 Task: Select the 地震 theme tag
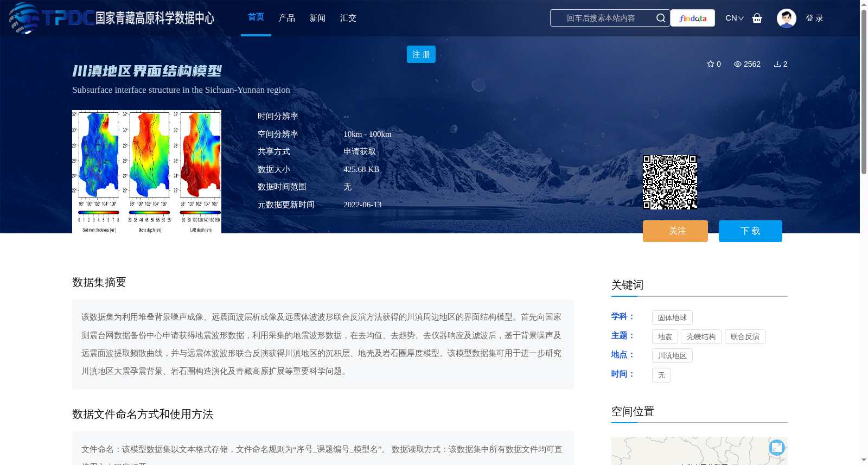click(x=665, y=337)
